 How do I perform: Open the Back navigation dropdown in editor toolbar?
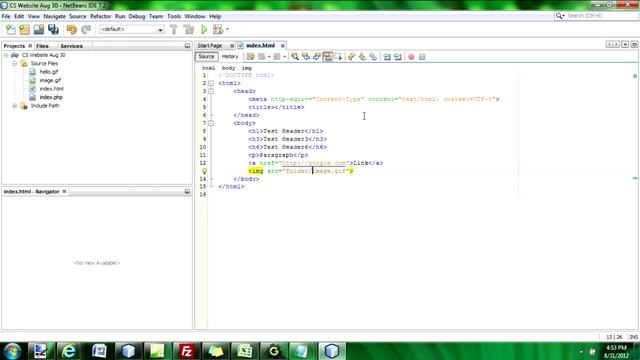[x=269, y=57]
